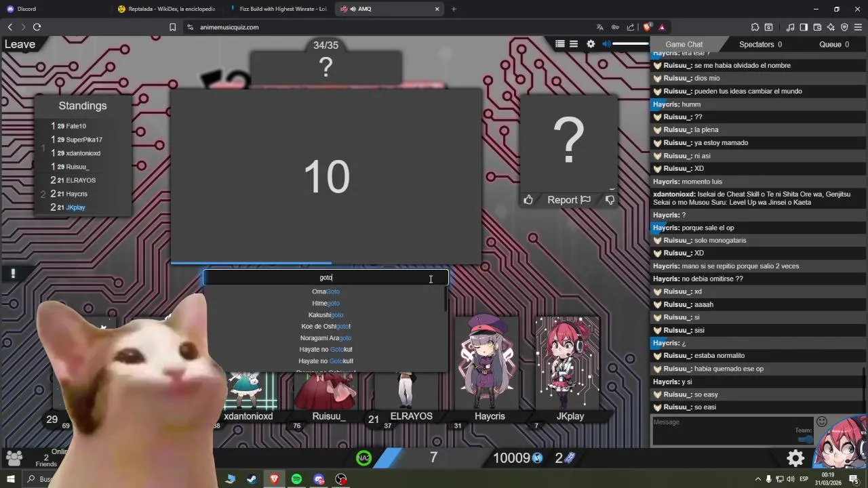Choose Noragami Aragoto from the suggestions
Image resolution: width=868 pixels, height=488 pixels.
click(x=325, y=338)
